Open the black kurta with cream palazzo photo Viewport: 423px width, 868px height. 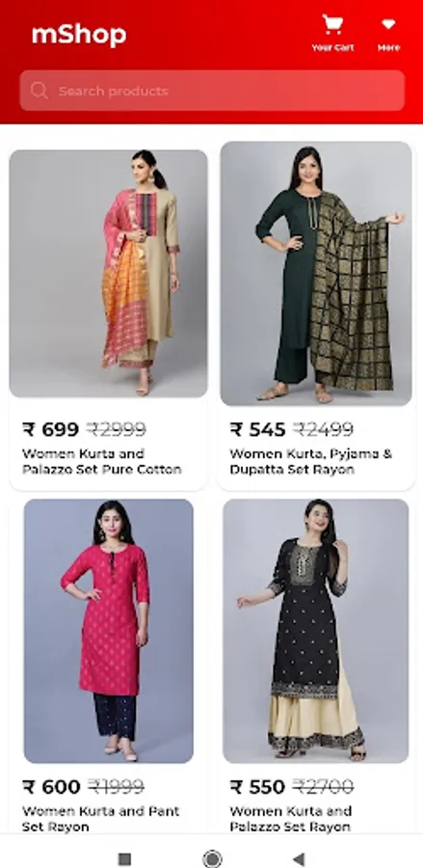tap(316, 631)
